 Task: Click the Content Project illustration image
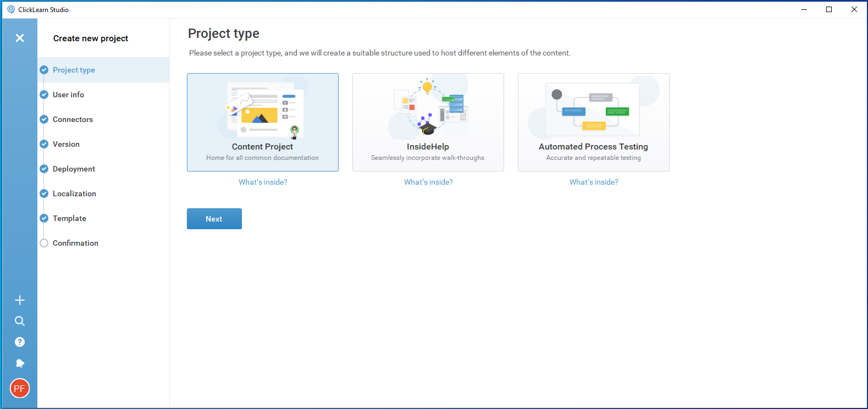tap(263, 108)
